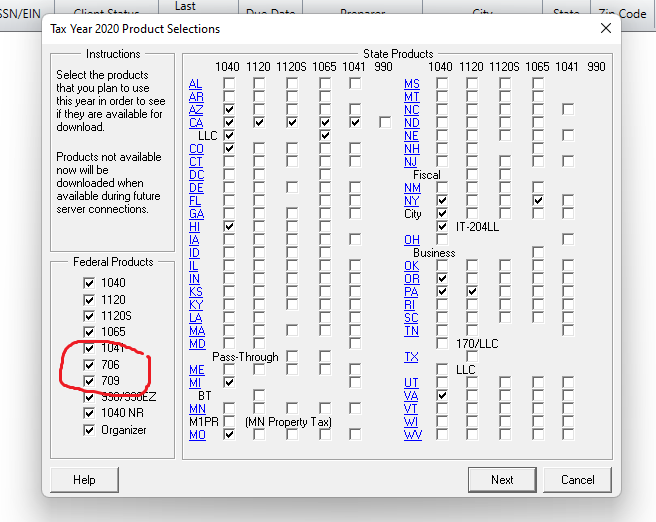Open the CA state link
The width and height of the screenshot is (656, 522).
[196, 122]
